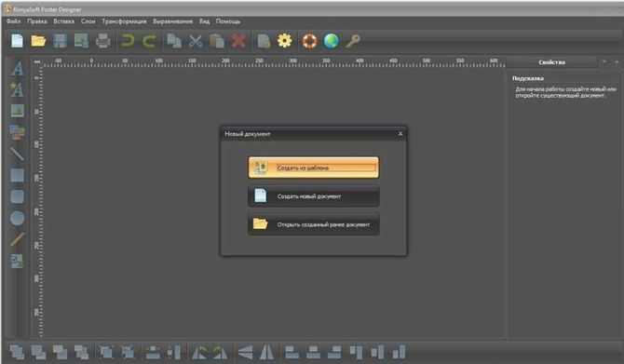Click the Paste icon in the toolbar
This screenshot has width=624, height=364.
pyautogui.click(x=217, y=41)
